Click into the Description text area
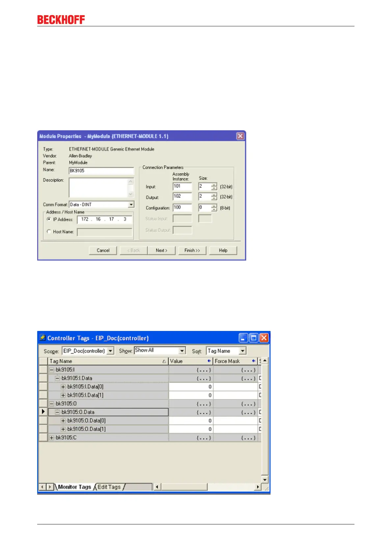Screen dimensions: 392x554 [98, 188]
